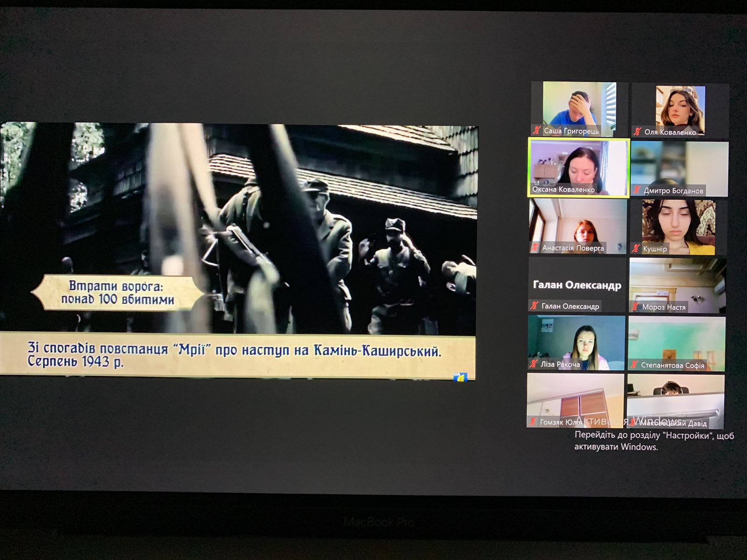The height and width of the screenshot is (560, 747).
Task: Click the 'Дмитро Богданов' name label
Action: 673,190
